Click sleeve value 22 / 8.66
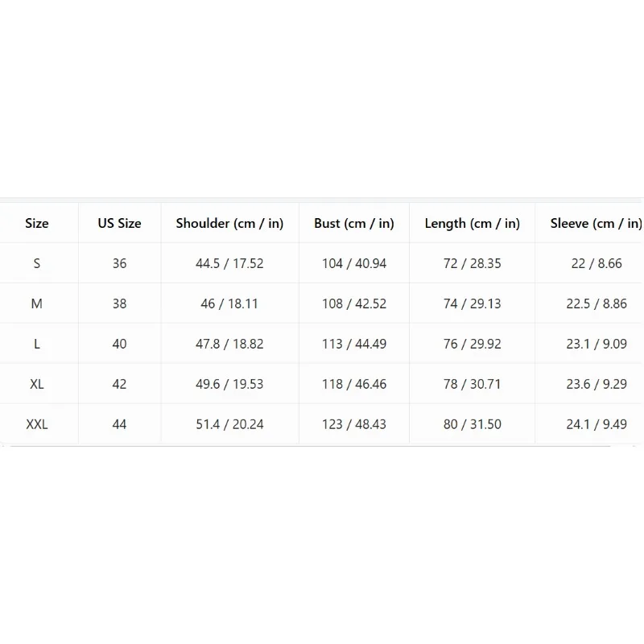 click(x=597, y=263)
